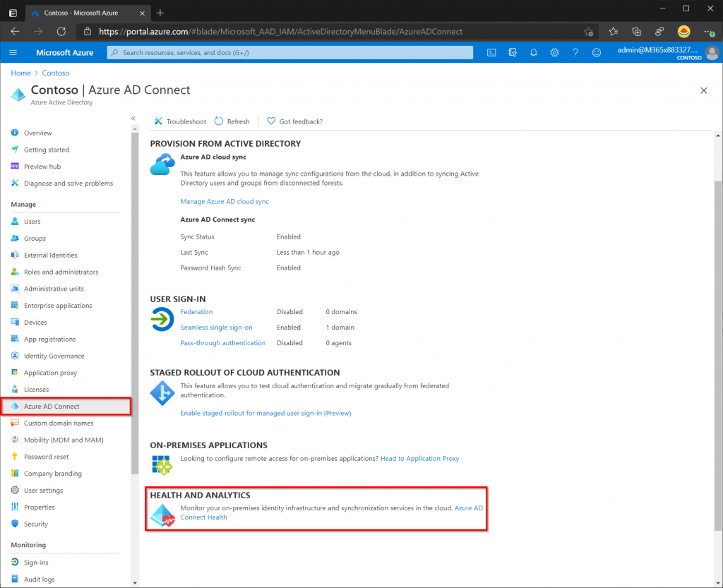
Task: Open the notifications bell
Action: tap(534, 52)
